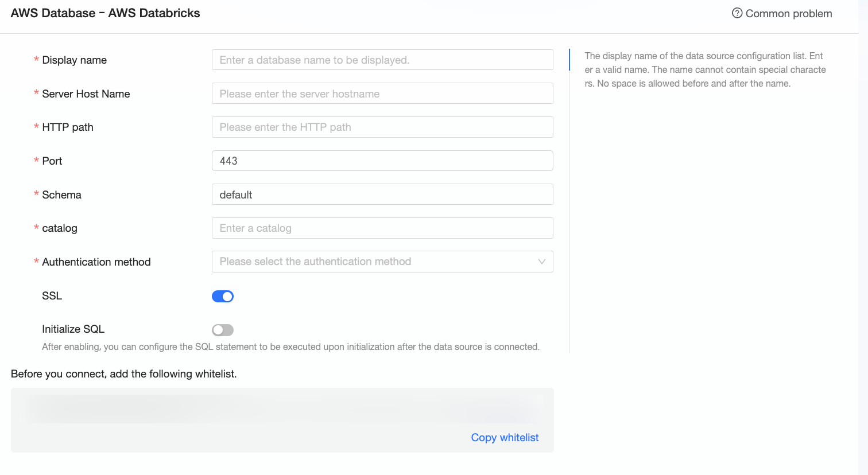The width and height of the screenshot is (868, 475).
Task: Click the Initialize SQL description text
Action: tap(291, 347)
